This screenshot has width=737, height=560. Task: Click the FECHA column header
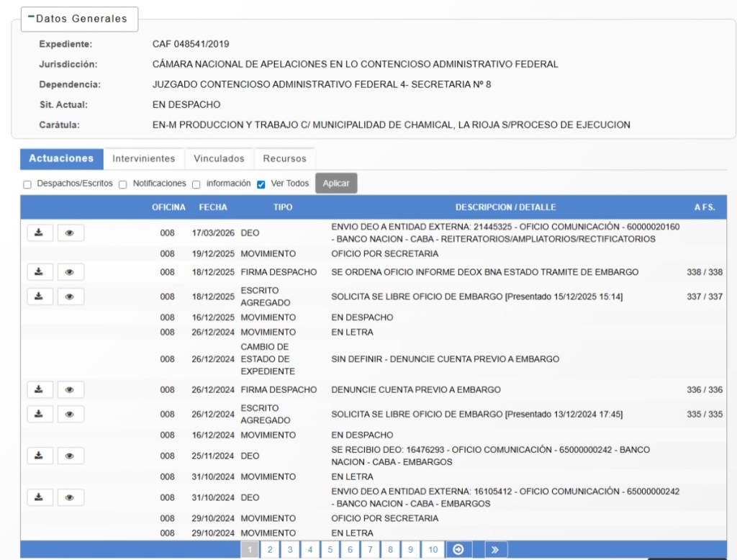tap(213, 207)
